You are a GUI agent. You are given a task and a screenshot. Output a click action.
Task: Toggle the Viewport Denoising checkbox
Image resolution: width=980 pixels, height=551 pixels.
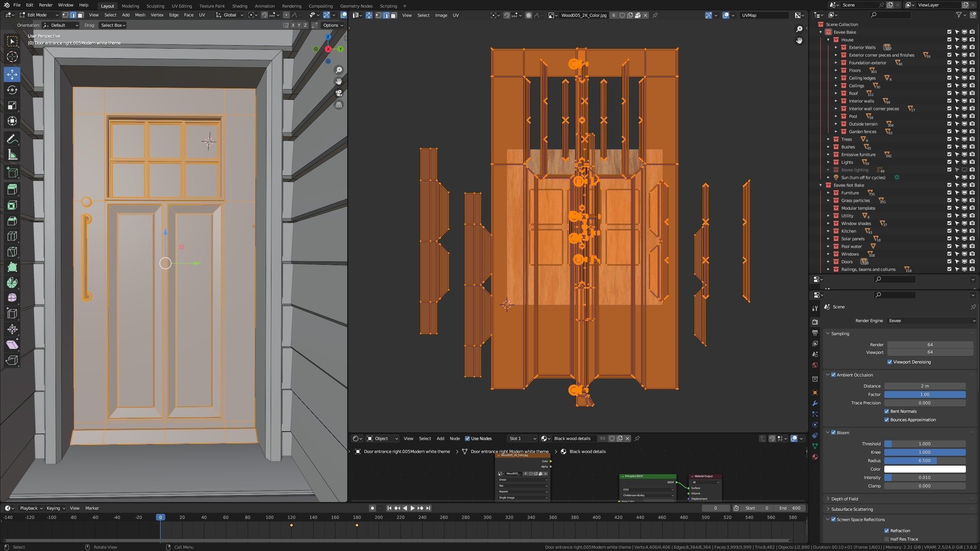click(x=890, y=362)
